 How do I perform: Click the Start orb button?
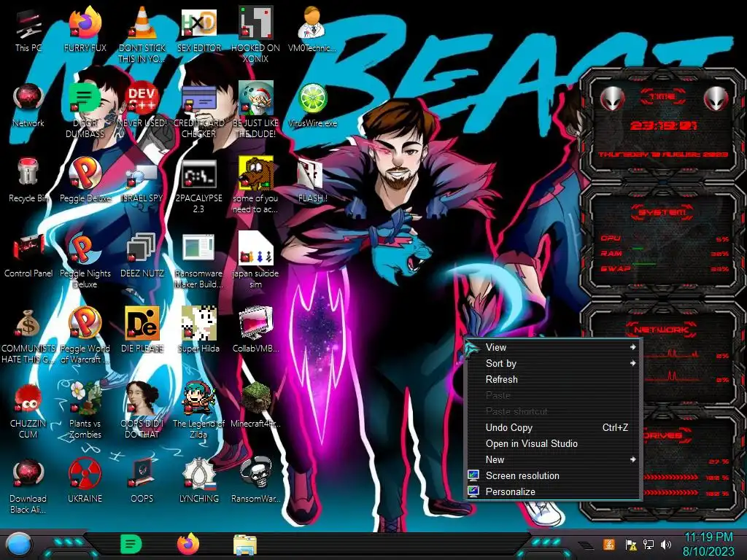pyautogui.click(x=19, y=545)
